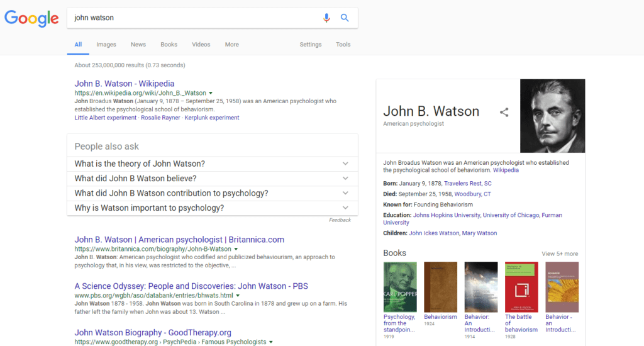Open Little Albert experiment sitelink
Screen dimensions: 644x346
[105, 118]
